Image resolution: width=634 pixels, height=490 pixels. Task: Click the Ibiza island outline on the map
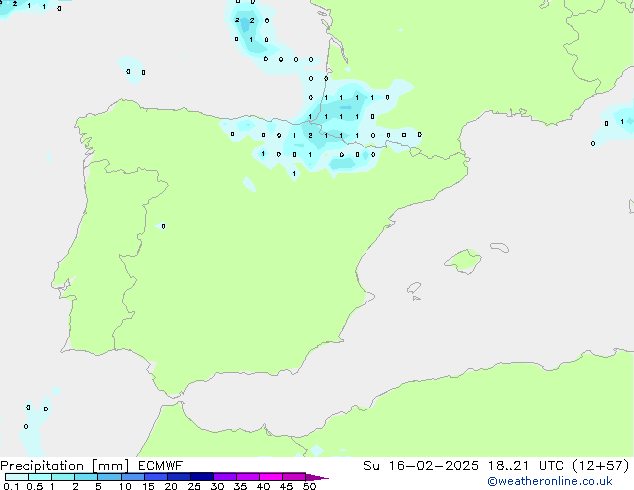(x=414, y=288)
